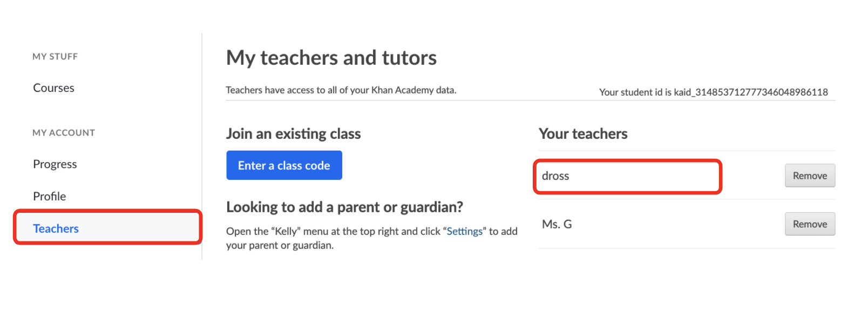
Task: Click the Your teachers heading
Action: click(583, 134)
